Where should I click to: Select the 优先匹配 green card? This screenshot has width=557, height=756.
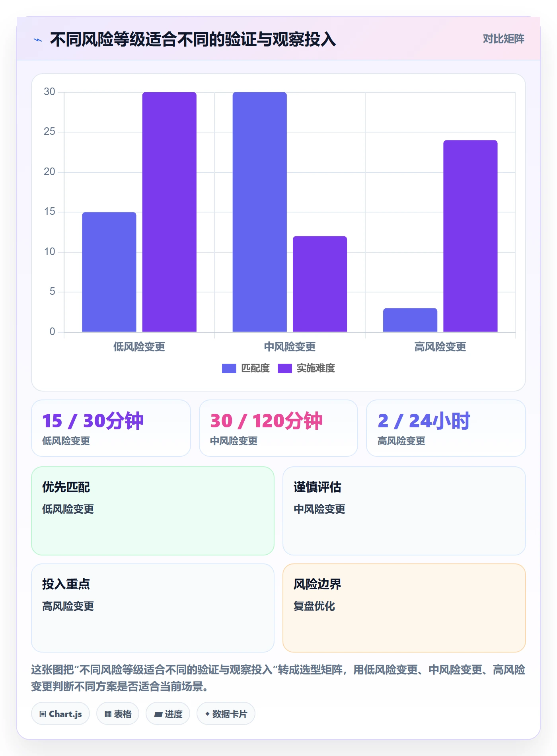153,511
